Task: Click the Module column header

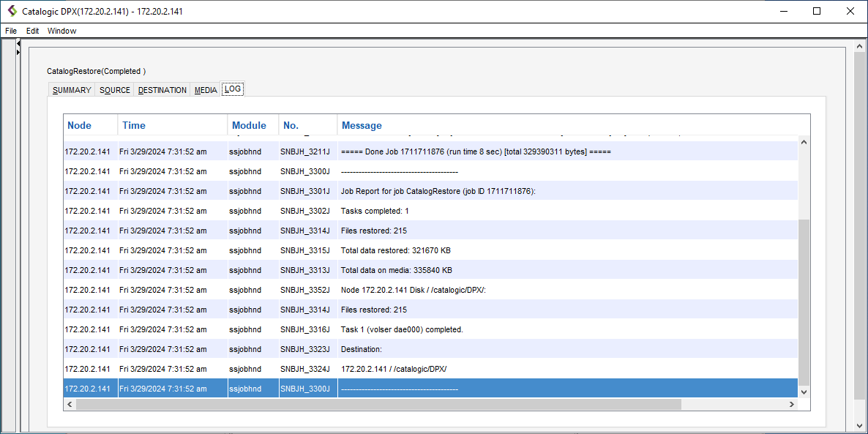Action: [252, 125]
